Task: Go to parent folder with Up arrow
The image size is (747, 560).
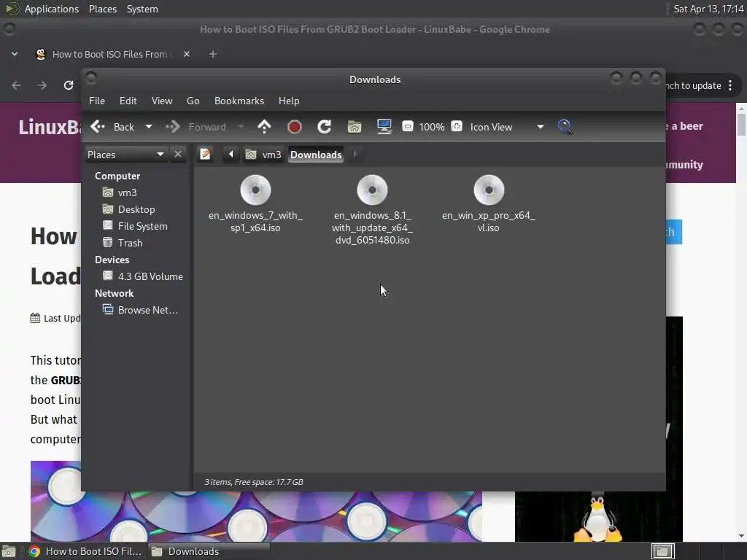Action: pos(264,127)
